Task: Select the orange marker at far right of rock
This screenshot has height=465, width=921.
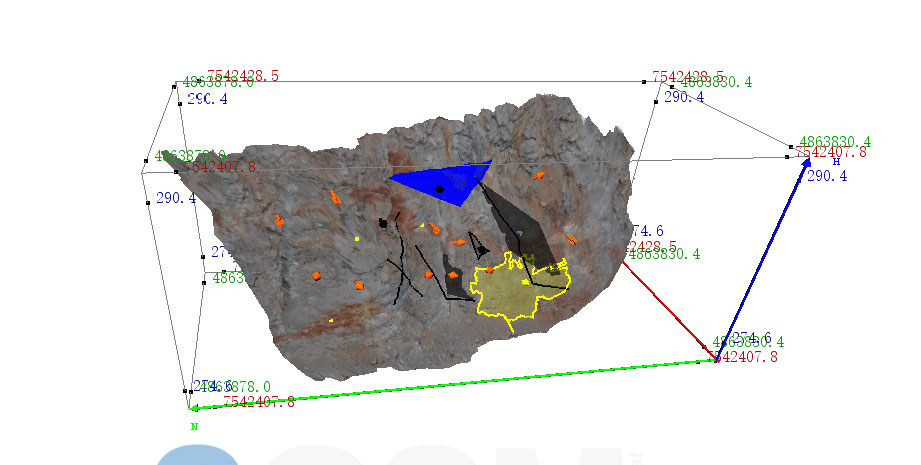Action: click(x=570, y=239)
